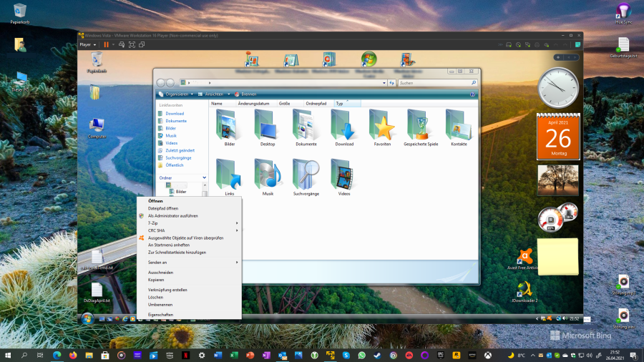Open Zuletzt geändert in Linkfavoriten
This screenshot has width=644, height=362.
pyautogui.click(x=180, y=151)
